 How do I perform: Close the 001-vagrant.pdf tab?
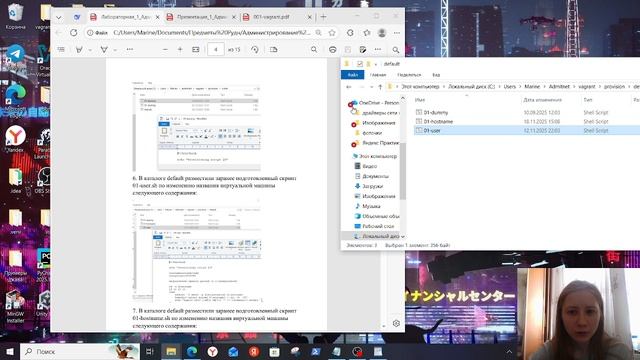click(309, 17)
